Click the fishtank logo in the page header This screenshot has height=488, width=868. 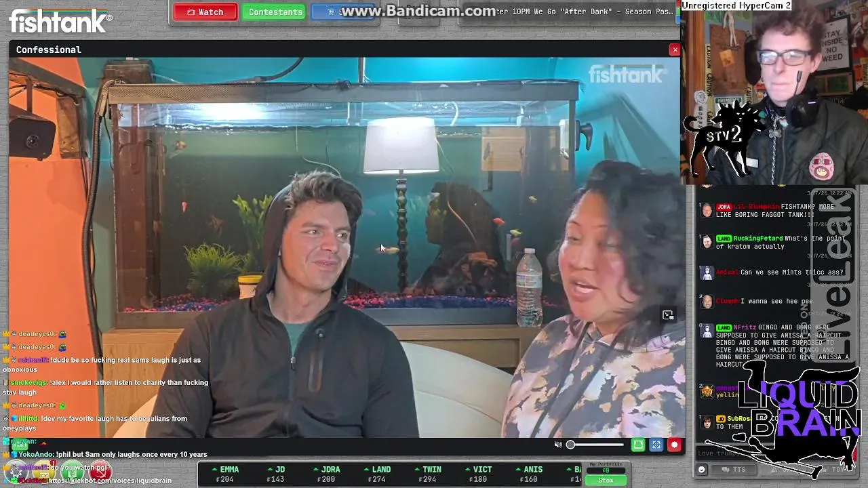pos(60,22)
